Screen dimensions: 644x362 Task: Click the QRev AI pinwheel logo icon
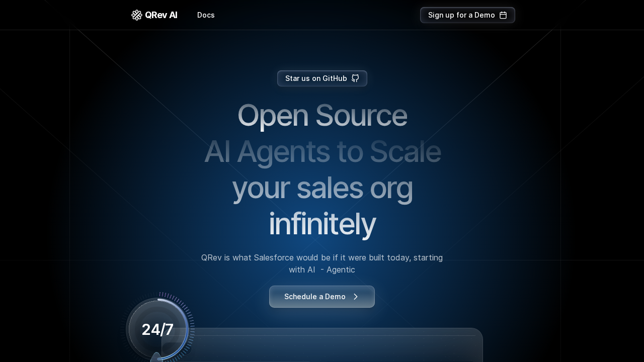pyautogui.click(x=136, y=15)
